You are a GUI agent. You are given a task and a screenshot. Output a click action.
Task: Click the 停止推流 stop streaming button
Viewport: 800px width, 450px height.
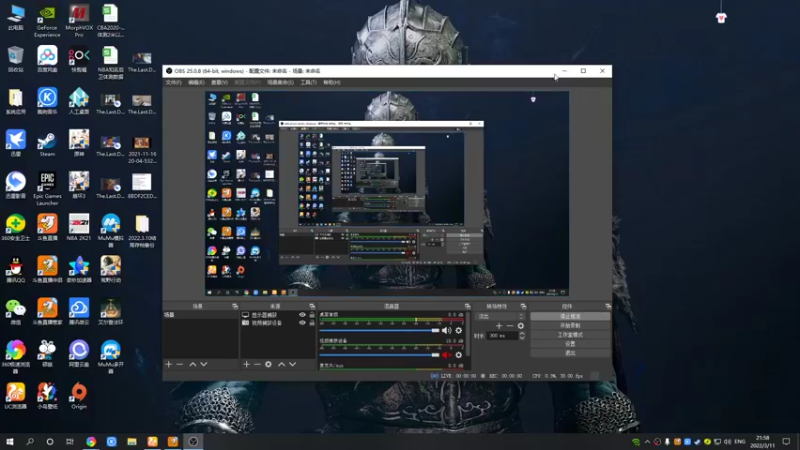click(x=570, y=316)
